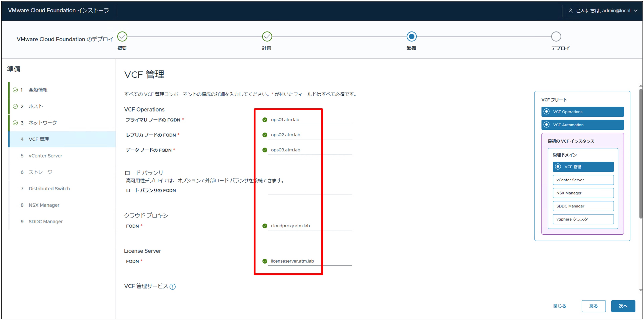The width and height of the screenshot is (644, 320).
Task: Click the 準備 current step circle
Action: (412, 36)
